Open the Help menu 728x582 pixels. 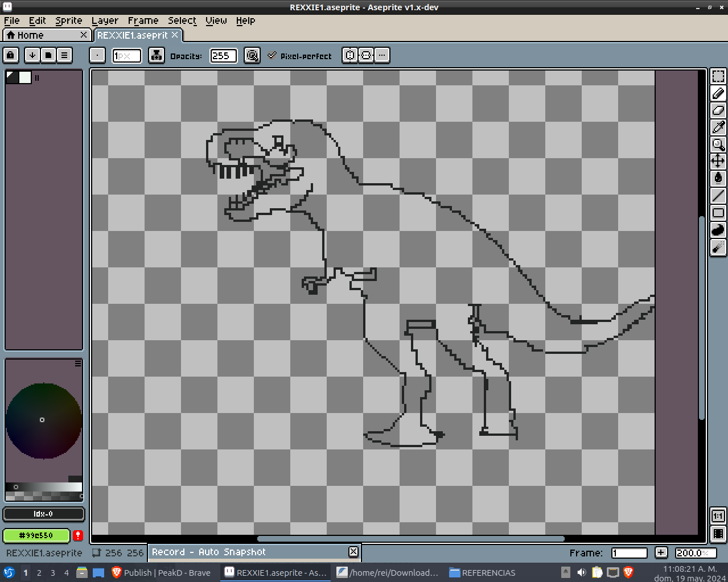pyautogui.click(x=246, y=20)
